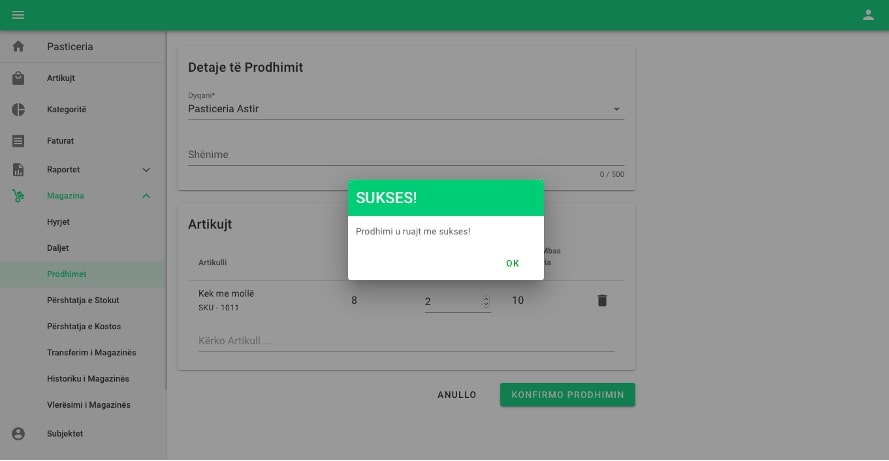Click the Kategoritë pie chart icon
This screenshot has height=461, width=889.
18,109
